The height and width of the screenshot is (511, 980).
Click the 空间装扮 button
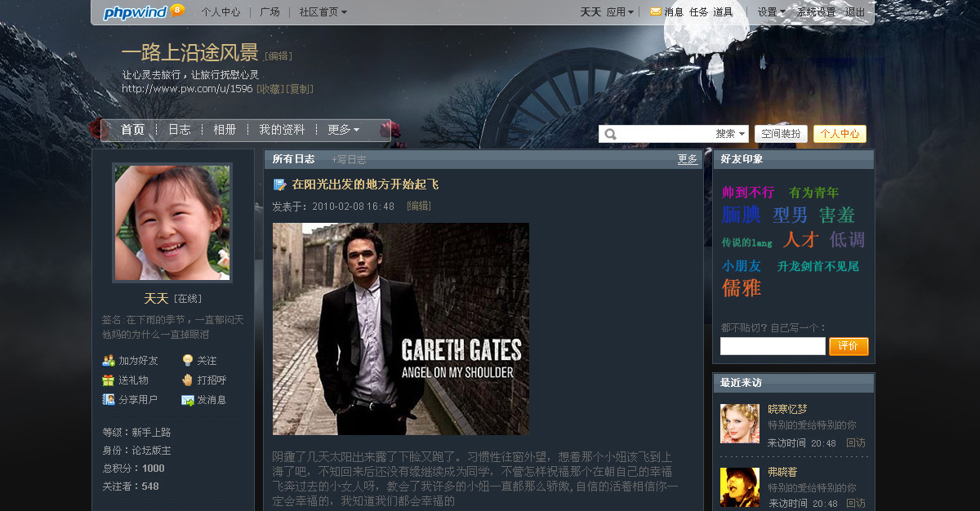[782, 134]
